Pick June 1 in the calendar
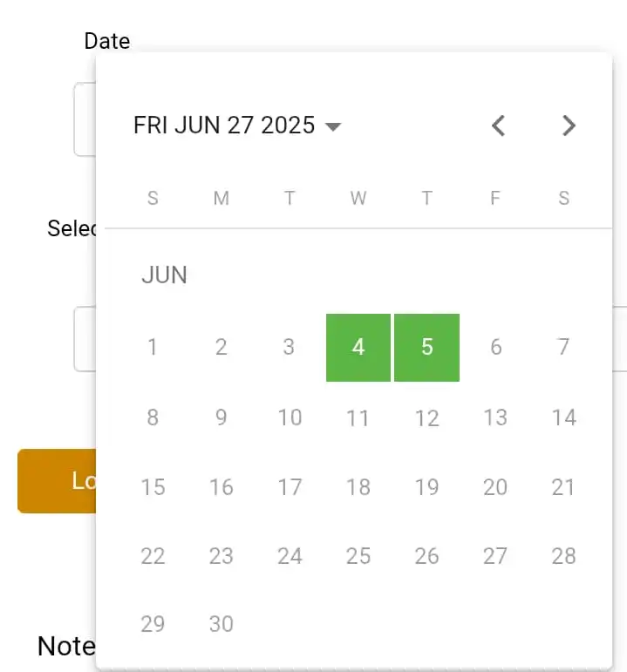Screen dimensions: 627x672 click(x=153, y=347)
